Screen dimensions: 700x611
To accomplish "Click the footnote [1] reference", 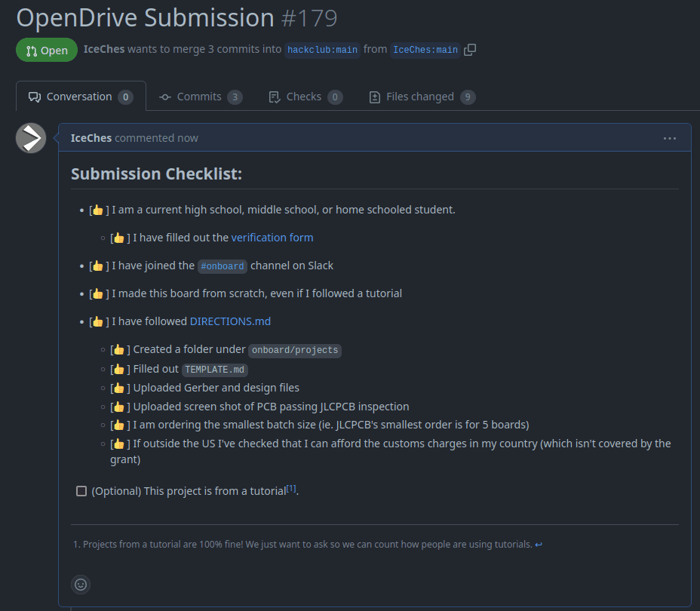I will pos(291,489).
